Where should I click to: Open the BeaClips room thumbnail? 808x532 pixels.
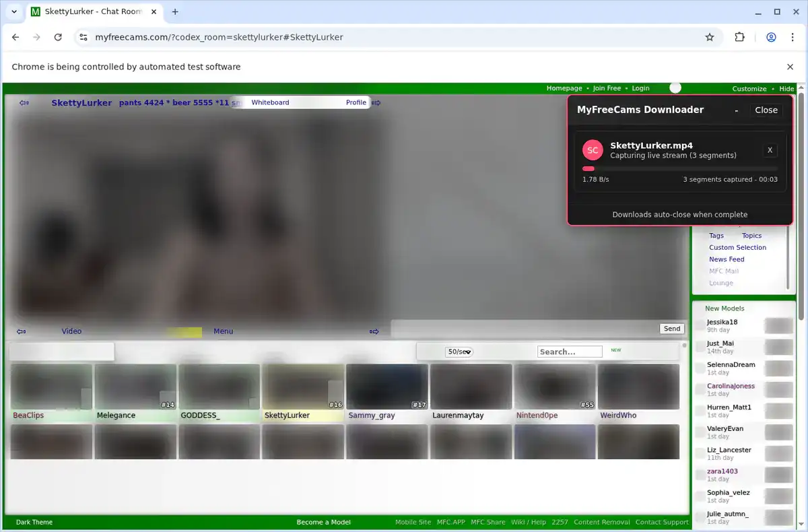point(51,387)
